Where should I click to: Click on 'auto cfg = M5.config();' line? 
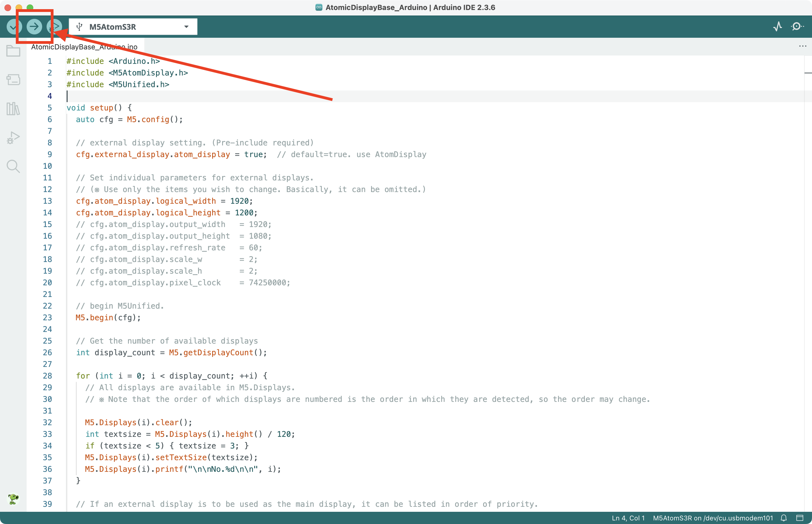pos(129,119)
